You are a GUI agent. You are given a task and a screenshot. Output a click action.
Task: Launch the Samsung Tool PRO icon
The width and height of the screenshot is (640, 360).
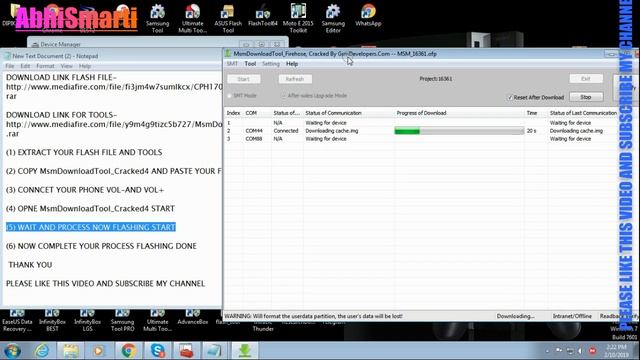coord(122,320)
